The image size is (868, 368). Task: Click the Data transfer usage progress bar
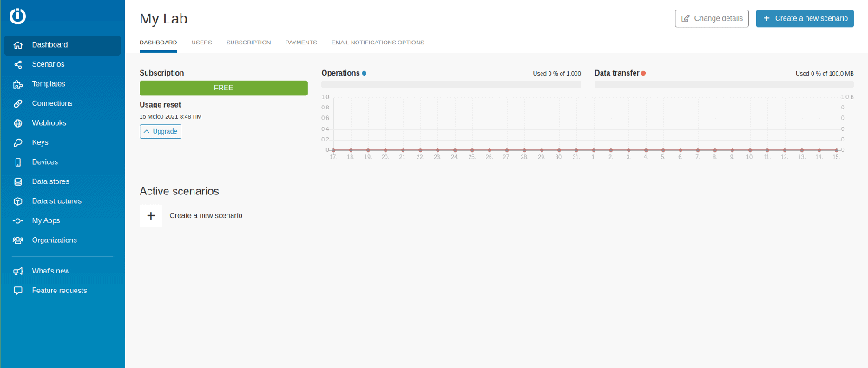click(x=724, y=84)
